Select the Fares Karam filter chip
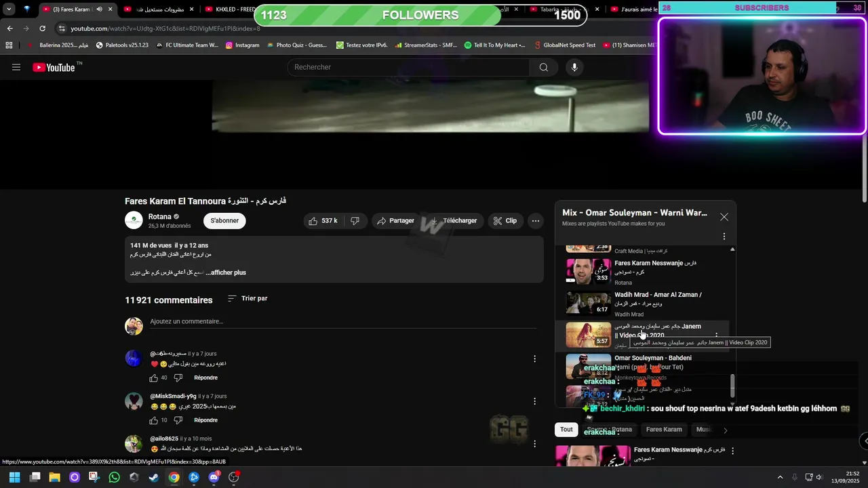This screenshot has width=868, height=488. pyautogui.click(x=664, y=430)
